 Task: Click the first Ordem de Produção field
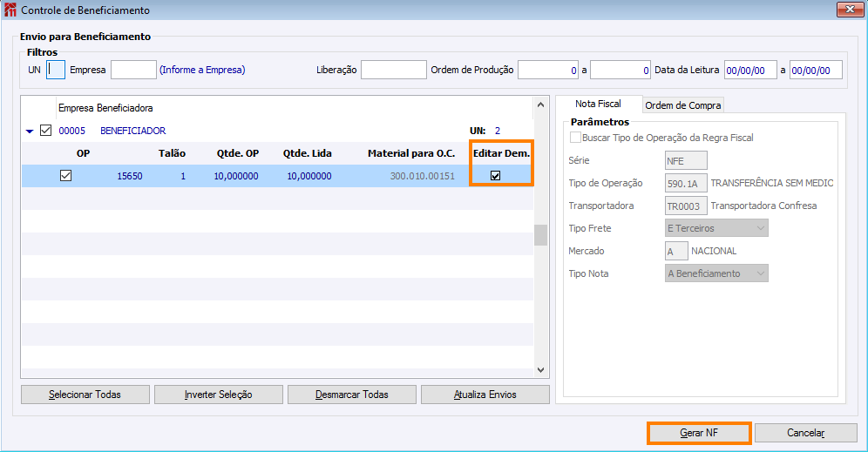pos(548,70)
